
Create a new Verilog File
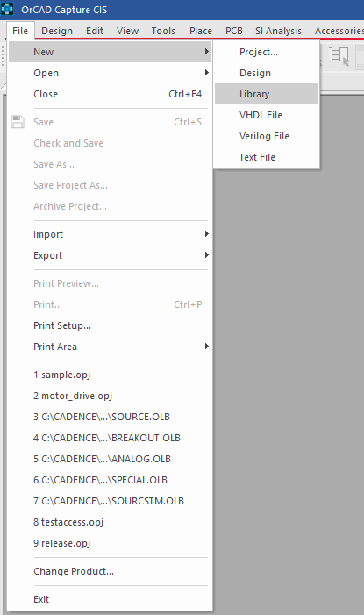266,136
